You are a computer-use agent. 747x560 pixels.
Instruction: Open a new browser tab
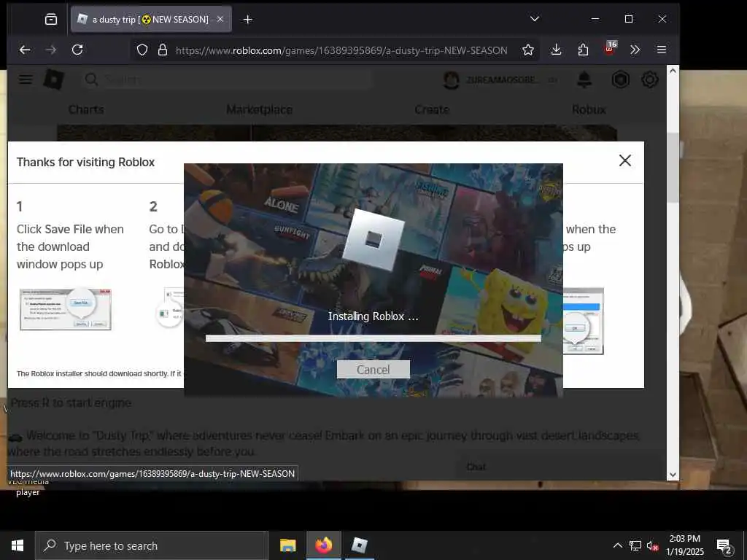248,20
